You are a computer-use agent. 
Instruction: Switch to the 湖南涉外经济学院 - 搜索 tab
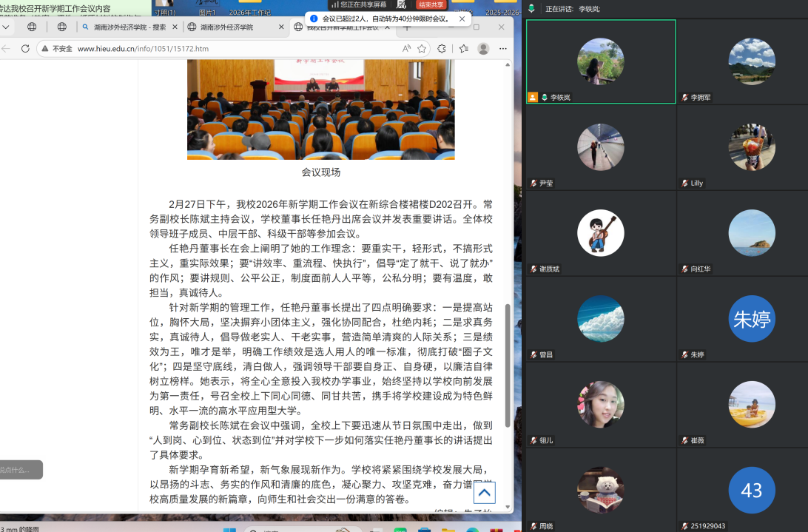pos(128,27)
